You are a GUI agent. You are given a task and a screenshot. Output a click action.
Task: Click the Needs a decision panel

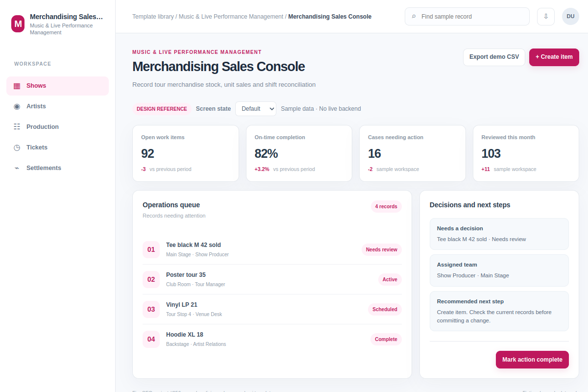click(499, 234)
